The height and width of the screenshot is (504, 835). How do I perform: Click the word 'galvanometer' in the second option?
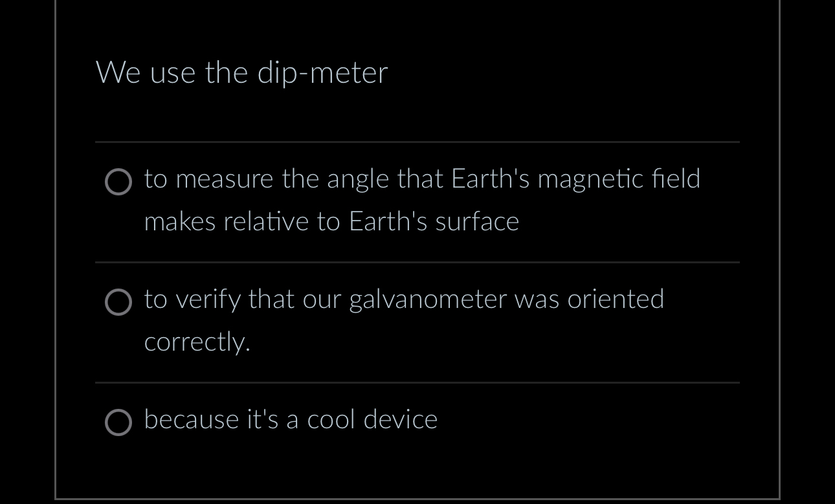[428, 299]
